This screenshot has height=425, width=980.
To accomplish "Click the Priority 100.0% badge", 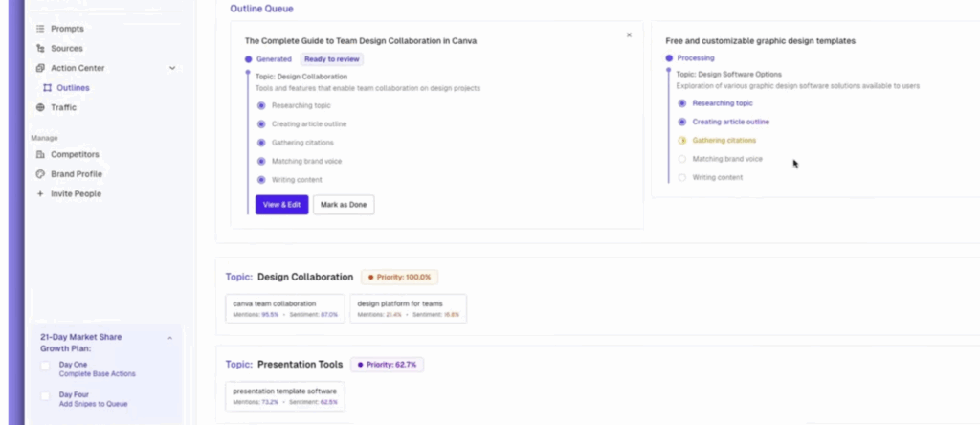I will [399, 277].
